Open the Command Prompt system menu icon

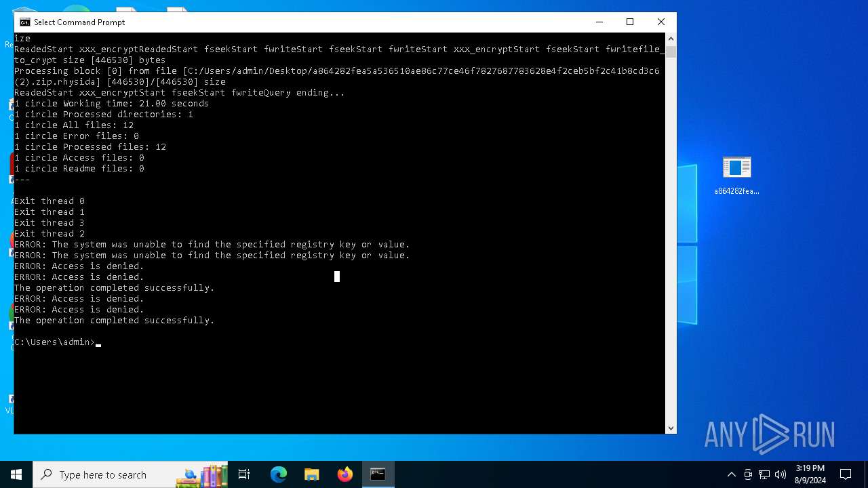[25, 22]
